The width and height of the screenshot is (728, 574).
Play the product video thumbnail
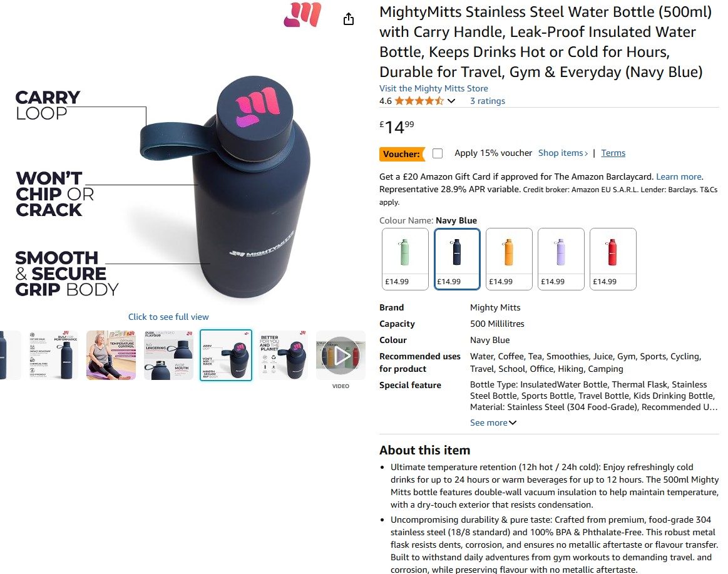click(x=341, y=356)
